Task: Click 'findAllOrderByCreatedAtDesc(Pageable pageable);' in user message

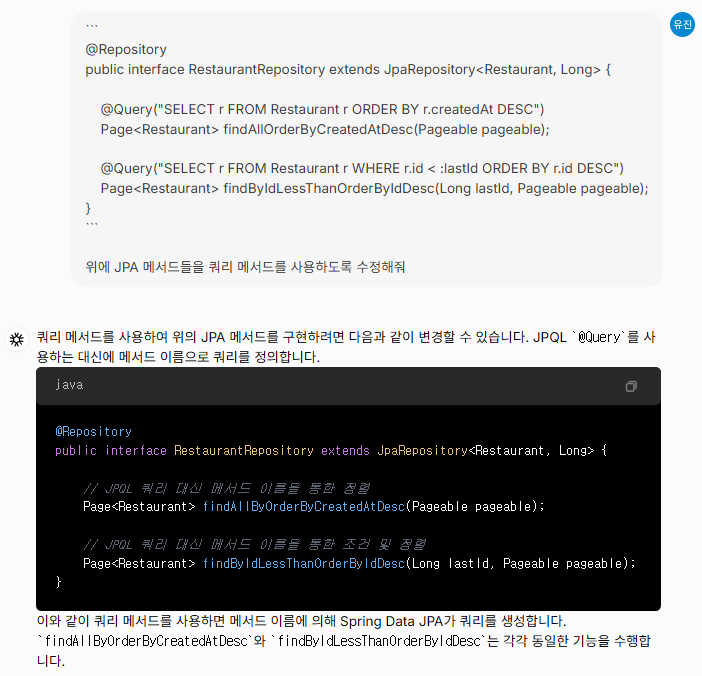Action: tap(386, 129)
